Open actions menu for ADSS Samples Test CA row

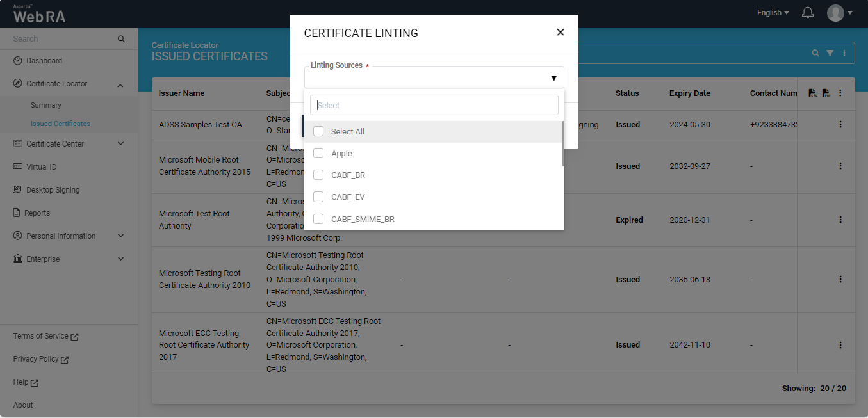point(840,125)
